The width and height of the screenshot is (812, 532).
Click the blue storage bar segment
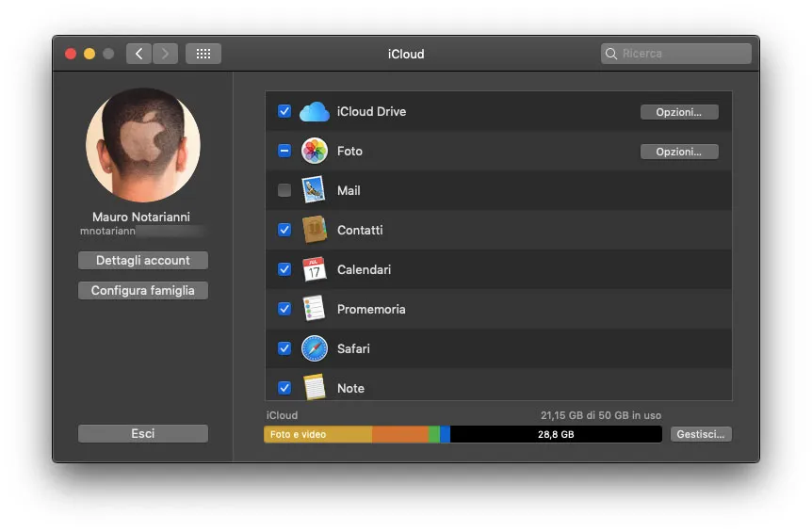click(445, 434)
